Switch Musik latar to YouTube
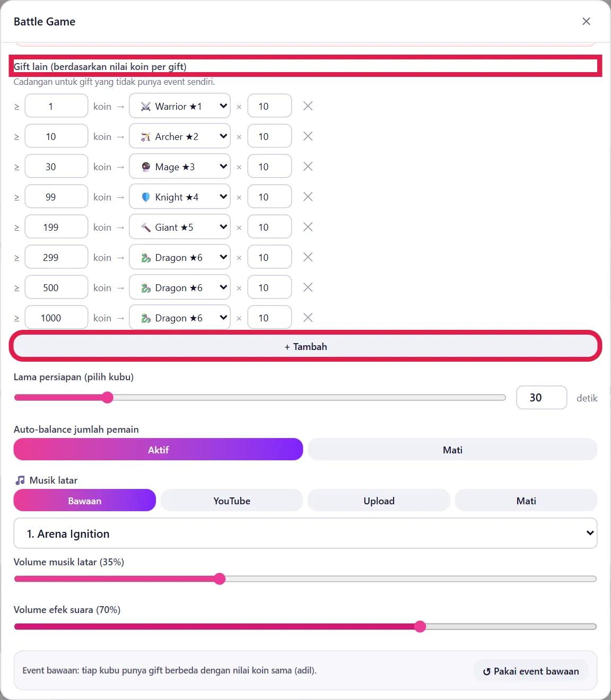Viewport: 611px width, 700px height. (232, 501)
